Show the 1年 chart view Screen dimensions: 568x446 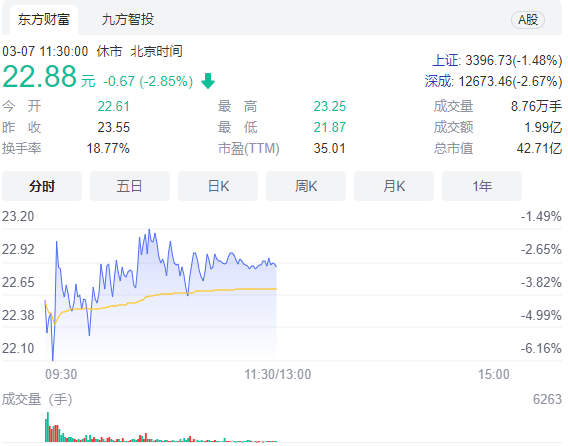pyautogui.click(x=482, y=186)
